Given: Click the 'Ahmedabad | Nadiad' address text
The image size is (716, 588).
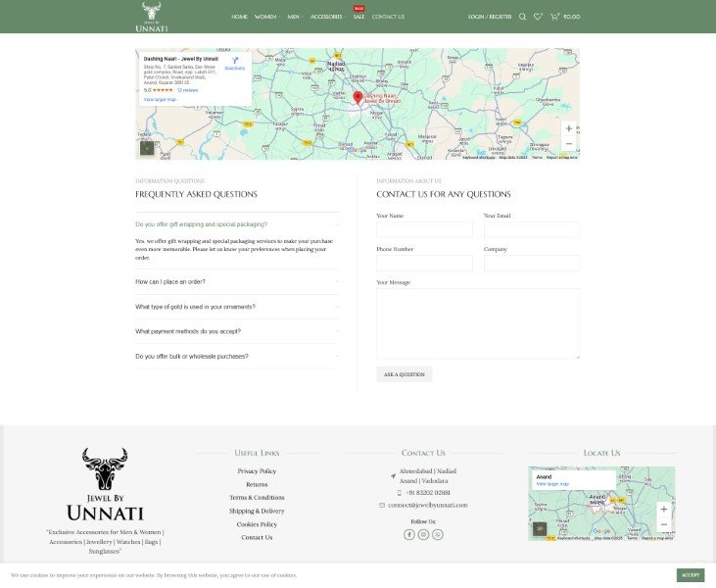Looking at the screenshot, I should pyautogui.click(x=428, y=471).
